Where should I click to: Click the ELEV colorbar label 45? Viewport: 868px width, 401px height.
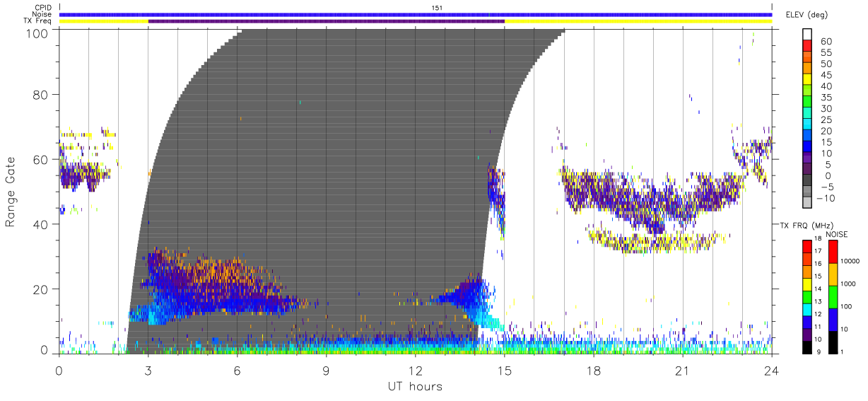[826, 75]
